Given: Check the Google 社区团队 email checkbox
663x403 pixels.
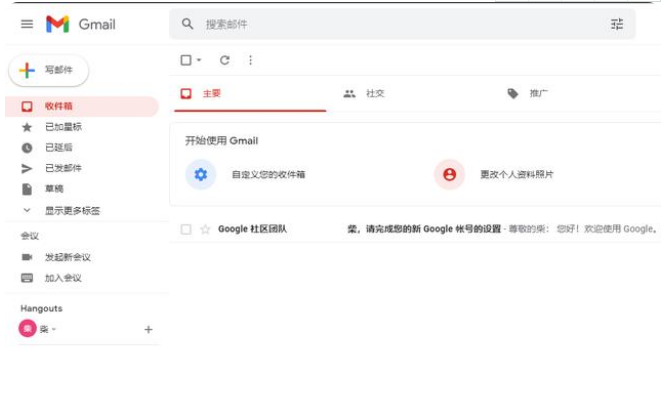Looking at the screenshot, I should pos(186,229).
